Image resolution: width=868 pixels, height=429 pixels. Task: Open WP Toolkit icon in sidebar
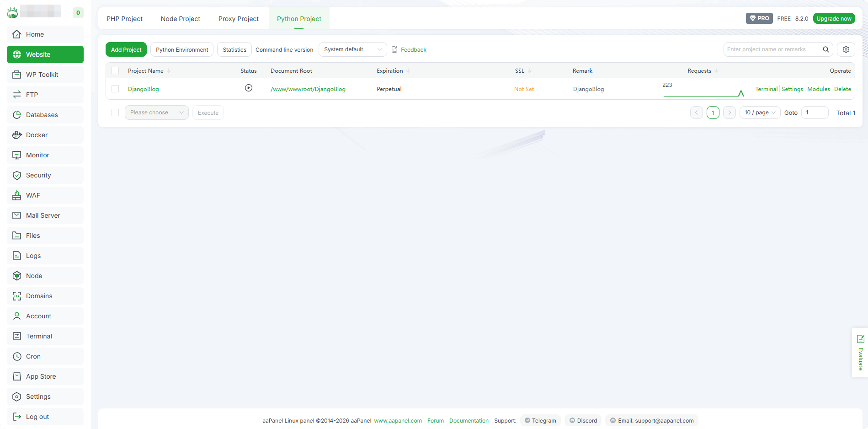[x=17, y=75]
